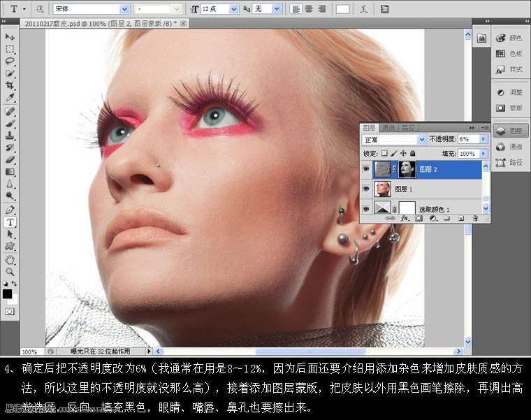Select the Healing Brush tool
The height and width of the screenshot is (420, 531).
(10, 111)
